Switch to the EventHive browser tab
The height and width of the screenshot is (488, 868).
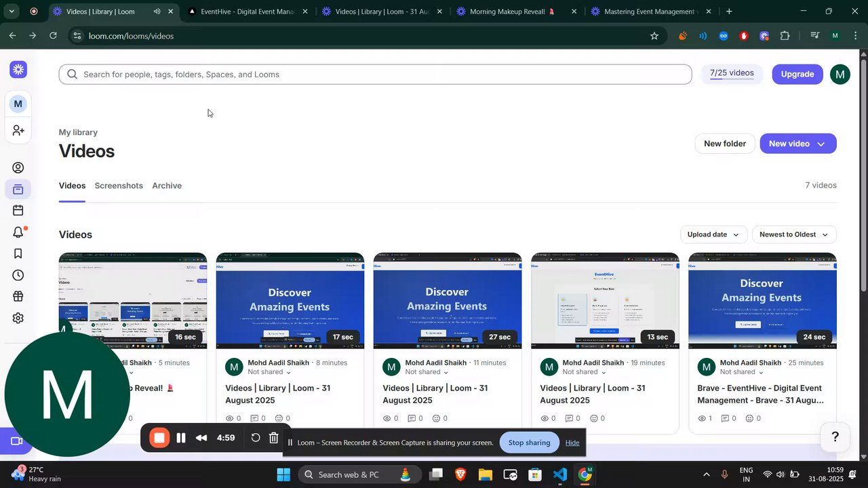pyautogui.click(x=248, y=12)
